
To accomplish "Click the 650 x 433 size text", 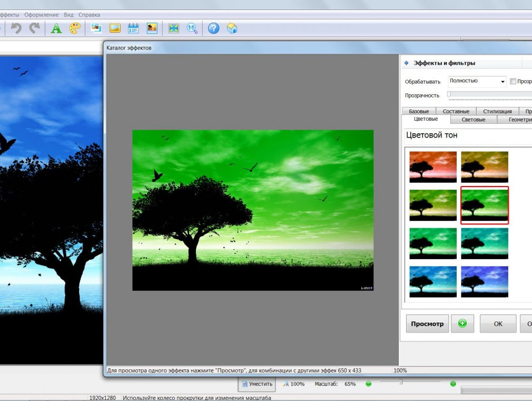I will pos(349,370).
